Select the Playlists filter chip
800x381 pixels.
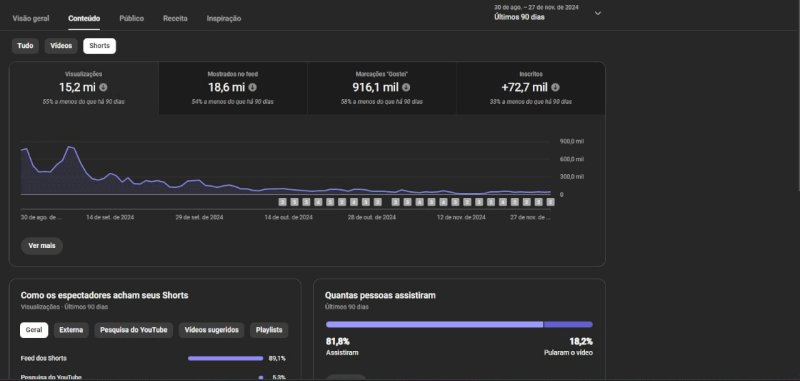pyautogui.click(x=269, y=330)
